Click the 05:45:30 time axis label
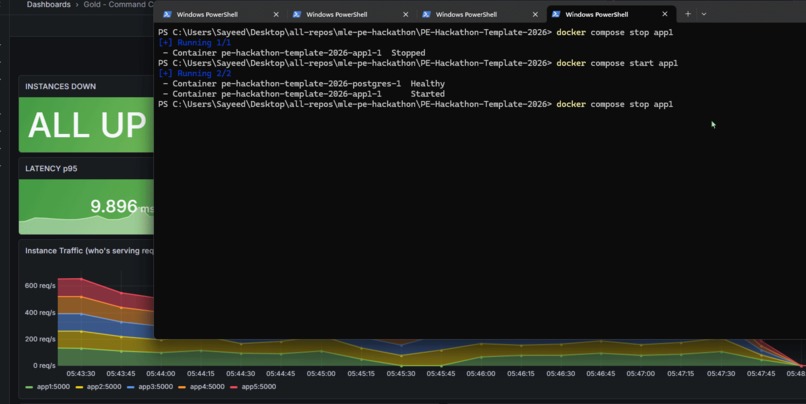Image resolution: width=806 pixels, height=404 pixels. [401, 374]
